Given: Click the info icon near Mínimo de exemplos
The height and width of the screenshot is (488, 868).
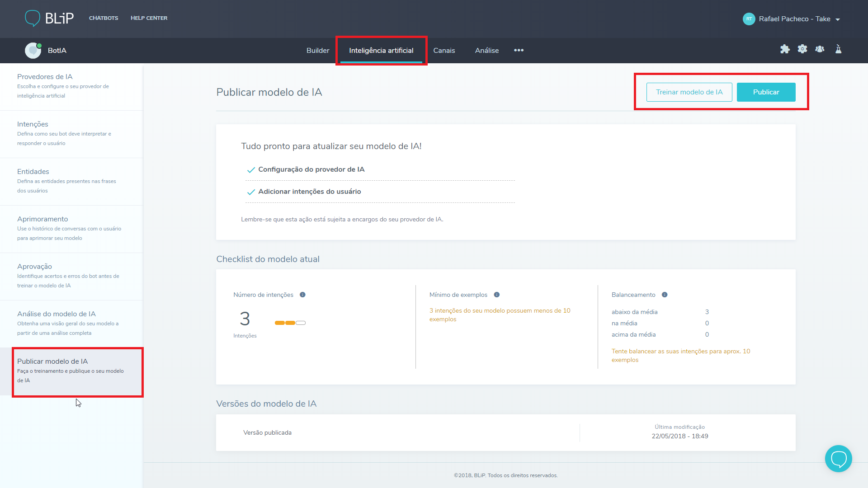Looking at the screenshot, I should point(496,295).
